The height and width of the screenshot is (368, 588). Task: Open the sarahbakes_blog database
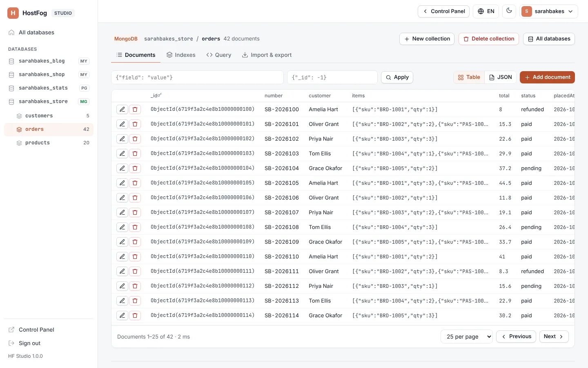49,61
